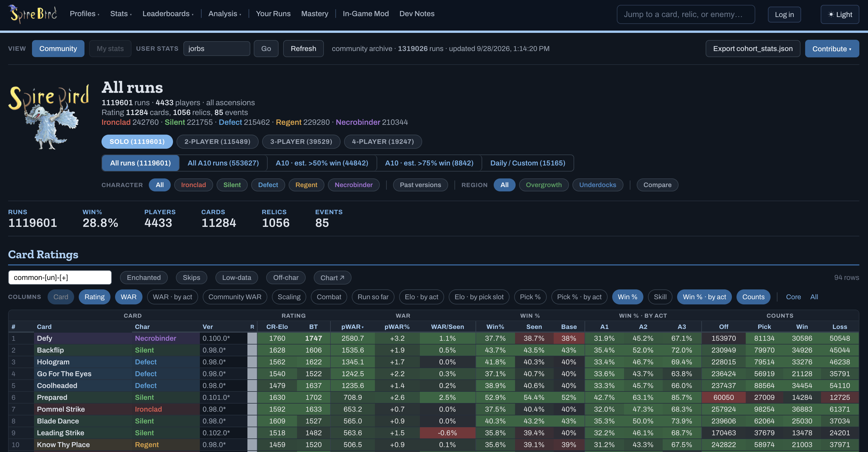Viewport: 868px width, 452px height.
Task: Enable the Scaling columns
Action: point(289,297)
